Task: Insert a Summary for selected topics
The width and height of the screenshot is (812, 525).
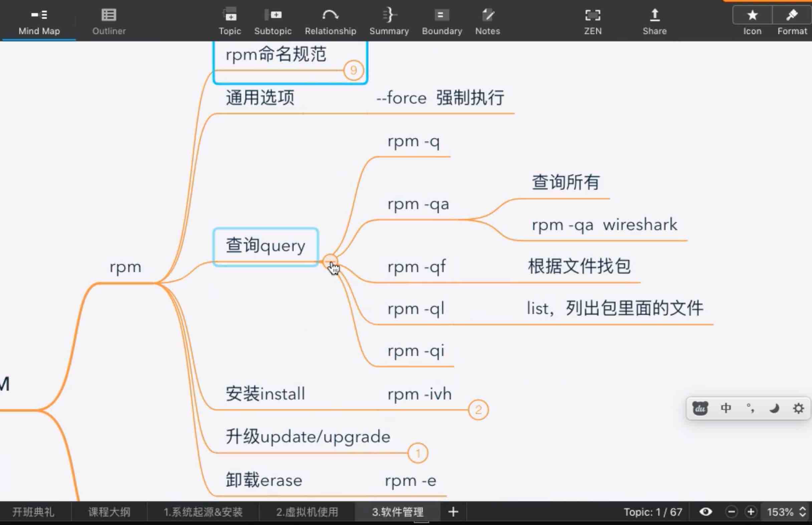Action: (389, 20)
